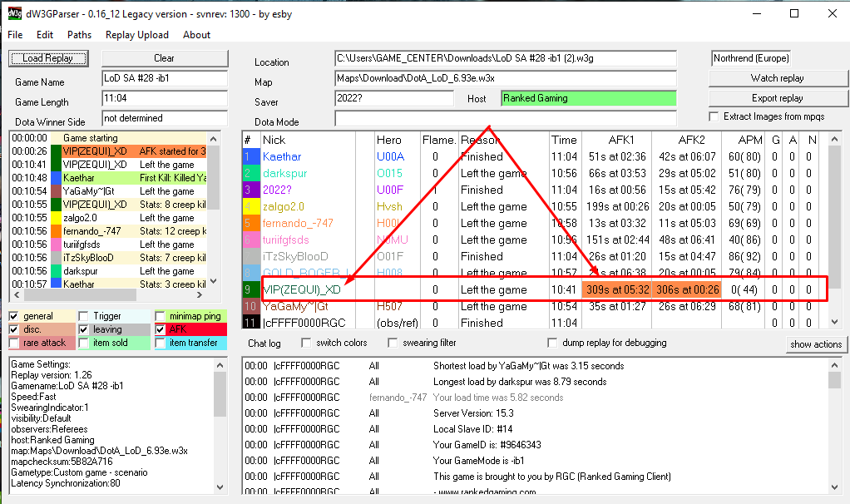Select chat line Your GameMode is -ib1
Viewport: 850px width, 504px height.
(479, 461)
